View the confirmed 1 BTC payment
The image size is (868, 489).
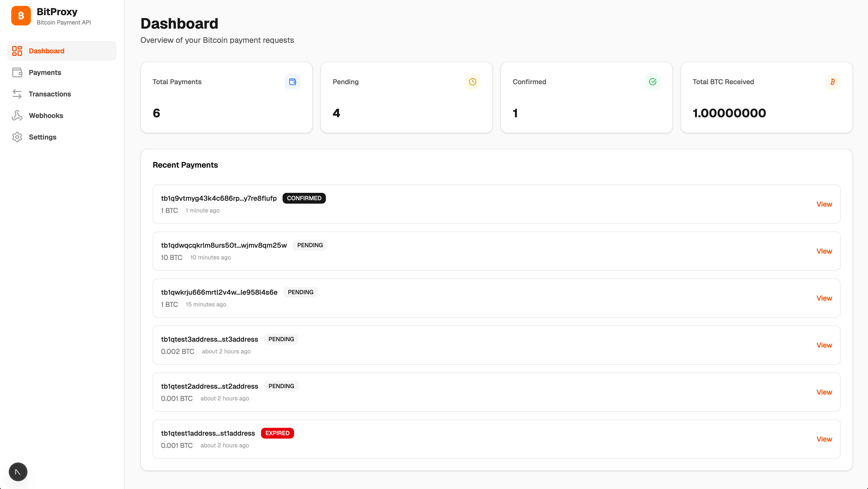pos(824,204)
